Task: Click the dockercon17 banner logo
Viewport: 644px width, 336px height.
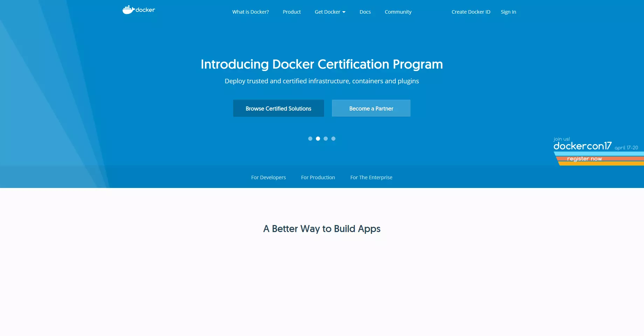Action: pos(582,146)
